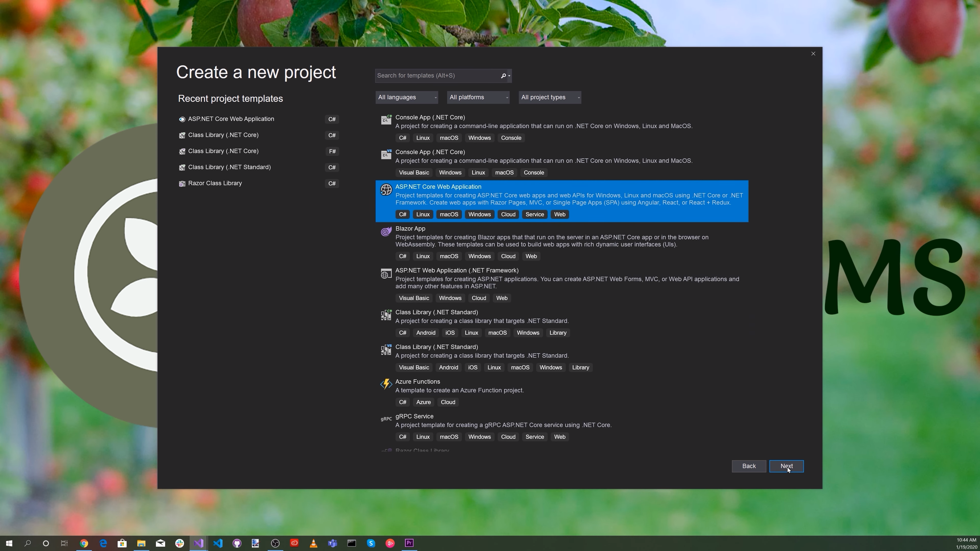980x551 pixels.
Task: Open Skype from the taskbar
Action: (x=371, y=543)
